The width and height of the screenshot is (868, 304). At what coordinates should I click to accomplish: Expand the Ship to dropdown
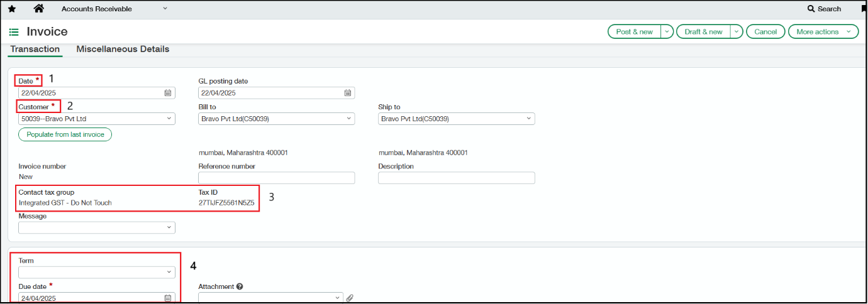(529, 119)
